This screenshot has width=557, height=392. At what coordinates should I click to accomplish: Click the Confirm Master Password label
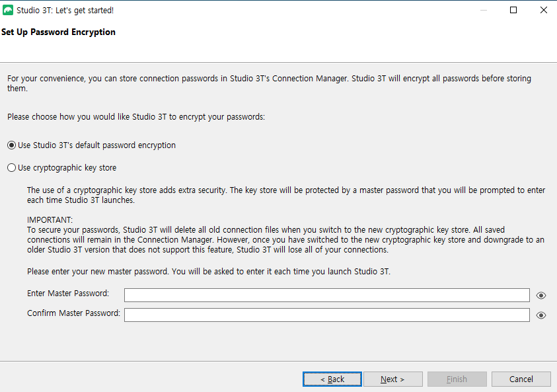coord(73,313)
